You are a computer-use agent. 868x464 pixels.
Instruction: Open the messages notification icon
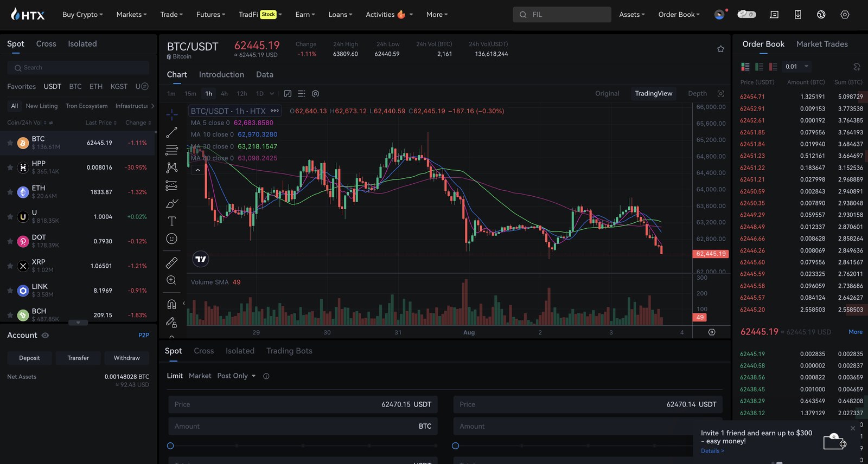[x=774, y=15]
